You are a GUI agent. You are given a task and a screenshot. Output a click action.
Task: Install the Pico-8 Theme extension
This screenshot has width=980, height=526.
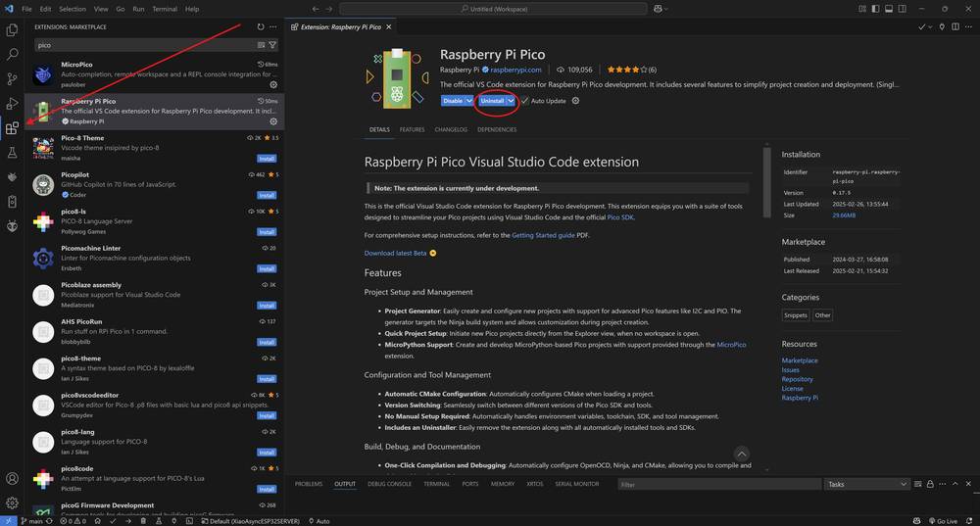point(267,159)
